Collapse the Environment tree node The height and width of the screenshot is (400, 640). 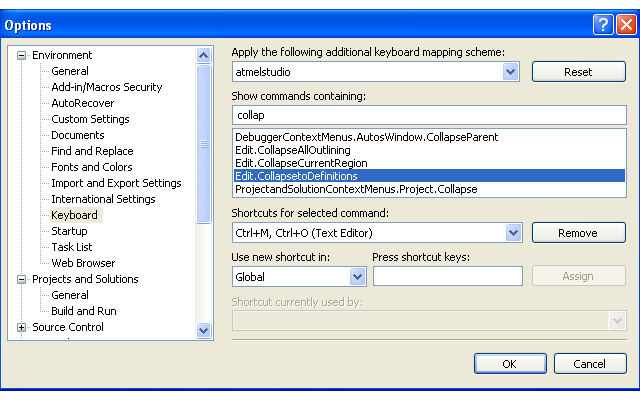[22, 56]
